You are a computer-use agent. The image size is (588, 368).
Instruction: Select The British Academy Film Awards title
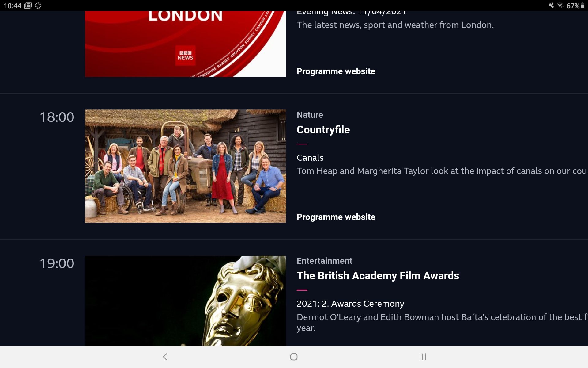378,275
